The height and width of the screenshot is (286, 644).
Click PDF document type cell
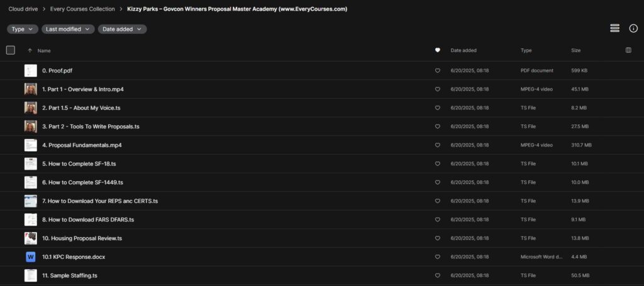[537, 70]
